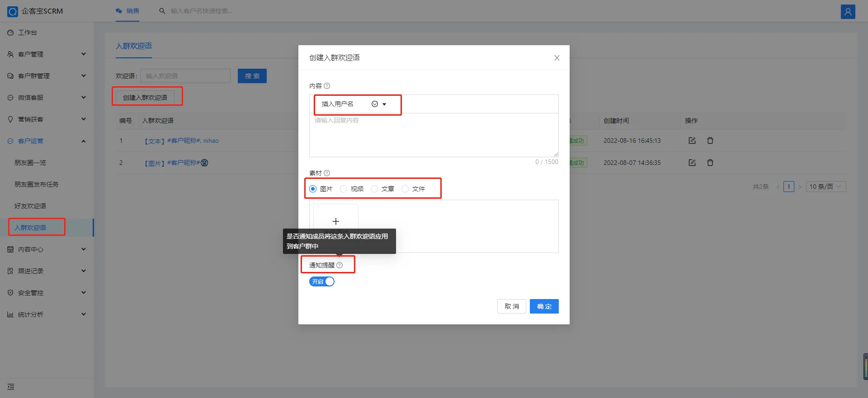Click the 跟进记录 sidebar icon
This screenshot has width=868, height=398.
(10, 271)
